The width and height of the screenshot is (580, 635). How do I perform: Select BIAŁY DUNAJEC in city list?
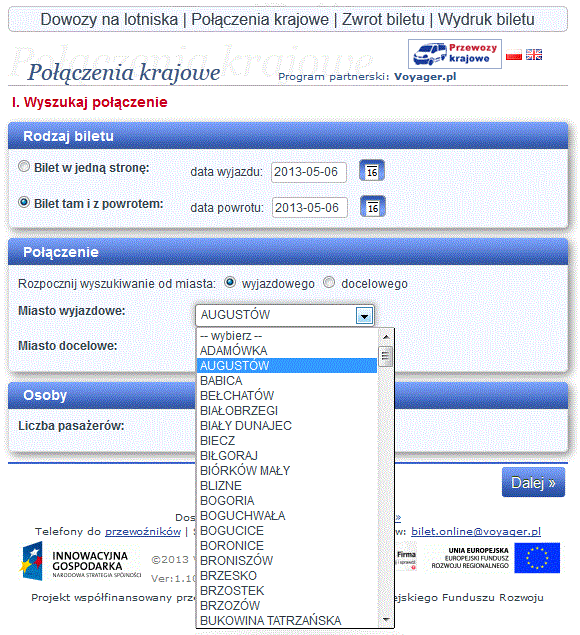[287, 426]
